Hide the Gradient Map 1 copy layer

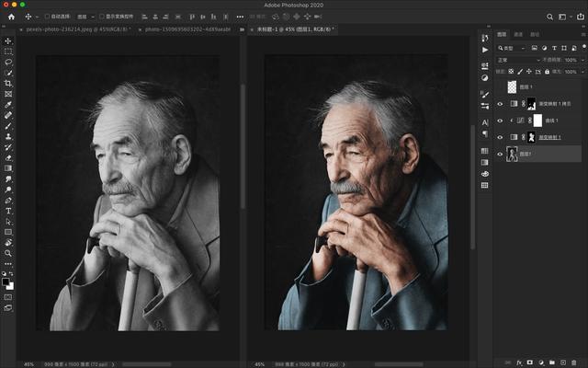pyautogui.click(x=500, y=104)
